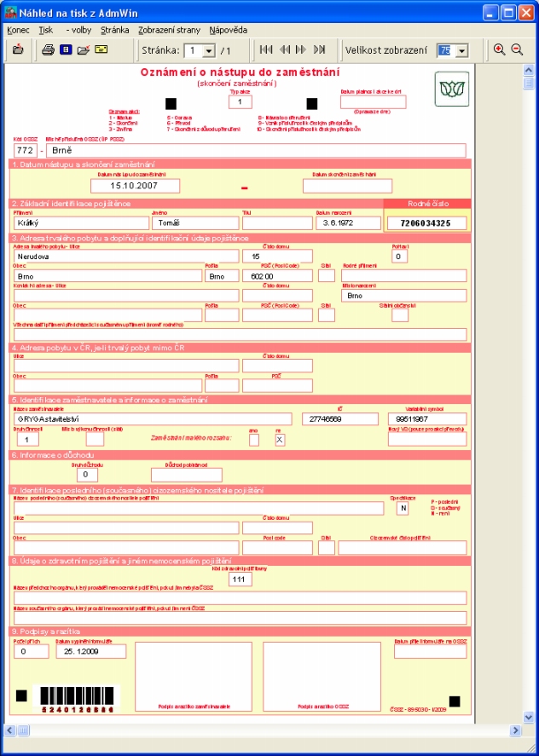Click the blue print settings icon
This screenshot has width=539, height=756.
coord(66,49)
